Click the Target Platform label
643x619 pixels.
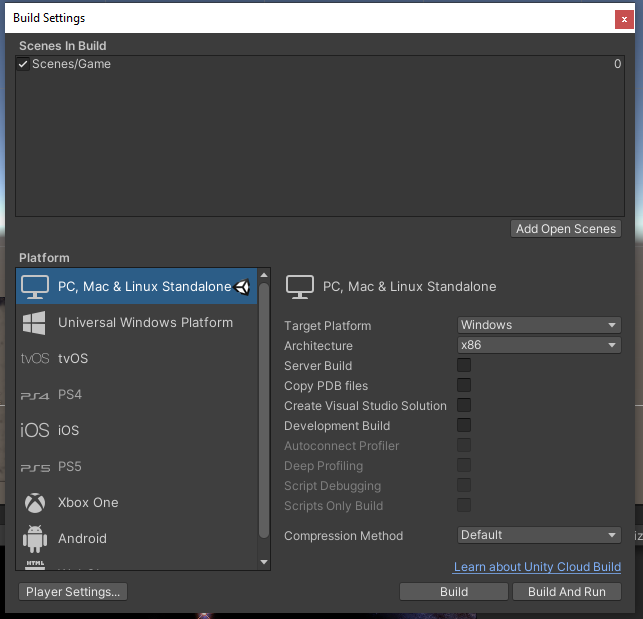[328, 326]
